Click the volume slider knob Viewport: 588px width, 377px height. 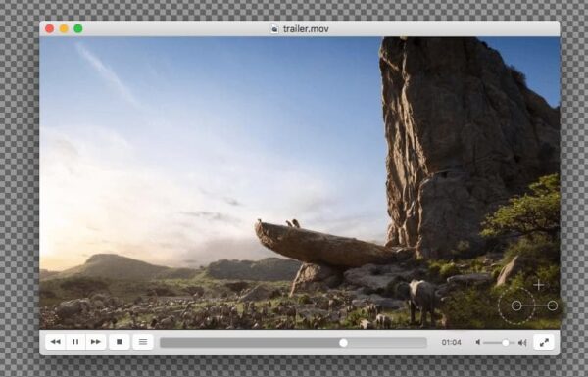[506, 343]
